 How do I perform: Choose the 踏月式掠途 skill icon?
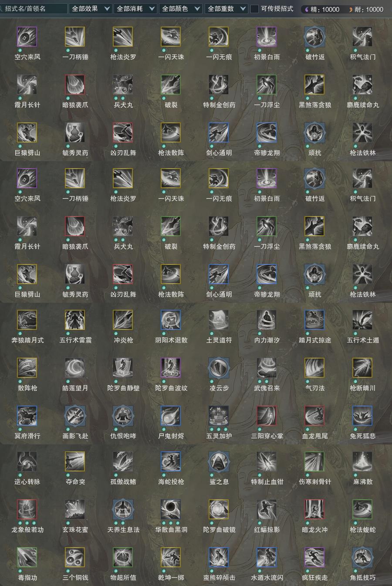click(314, 320)
